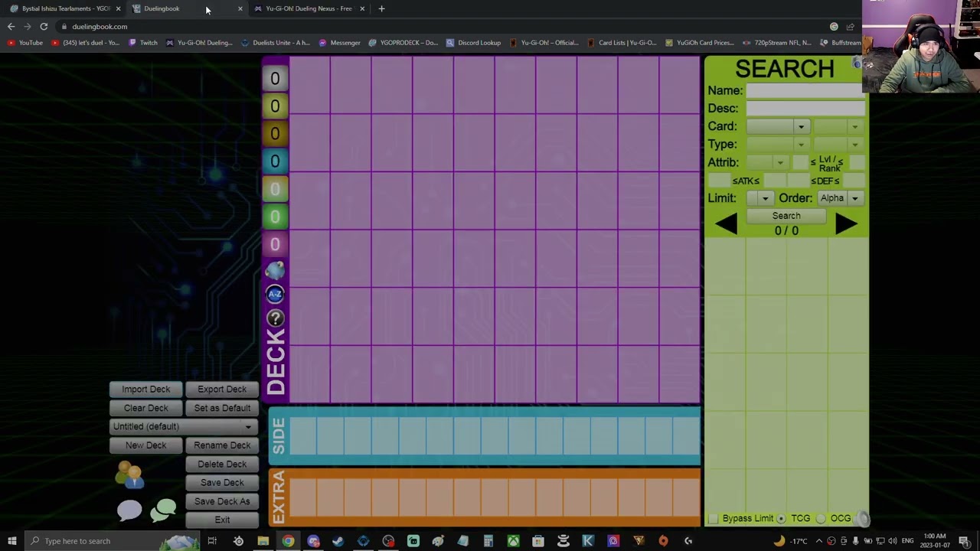Click the Save Deck As button
This screenshot has height=551, width=980.
222,501
